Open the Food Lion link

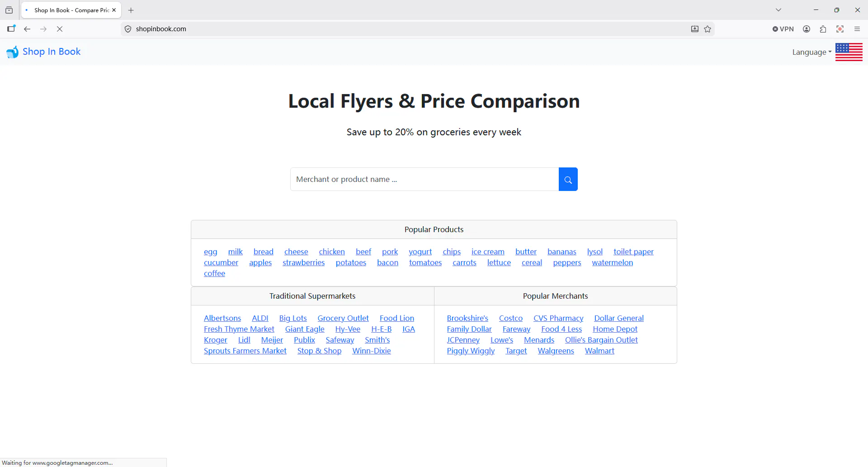[397, 318]
